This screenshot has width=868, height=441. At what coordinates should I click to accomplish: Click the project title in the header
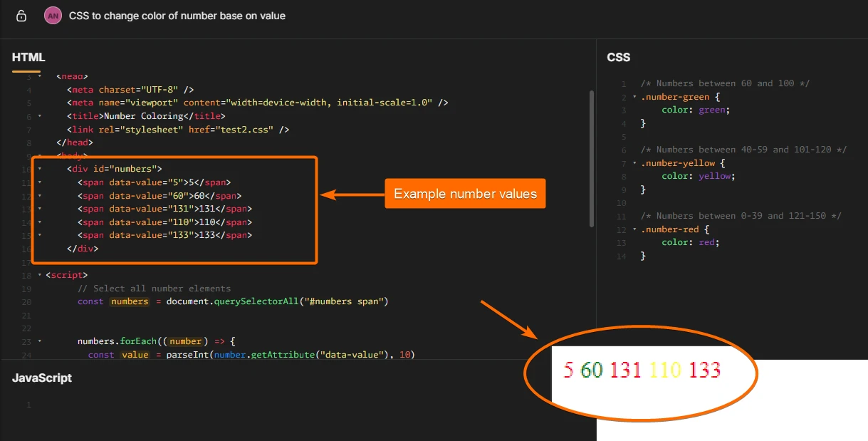pos(179,15)
